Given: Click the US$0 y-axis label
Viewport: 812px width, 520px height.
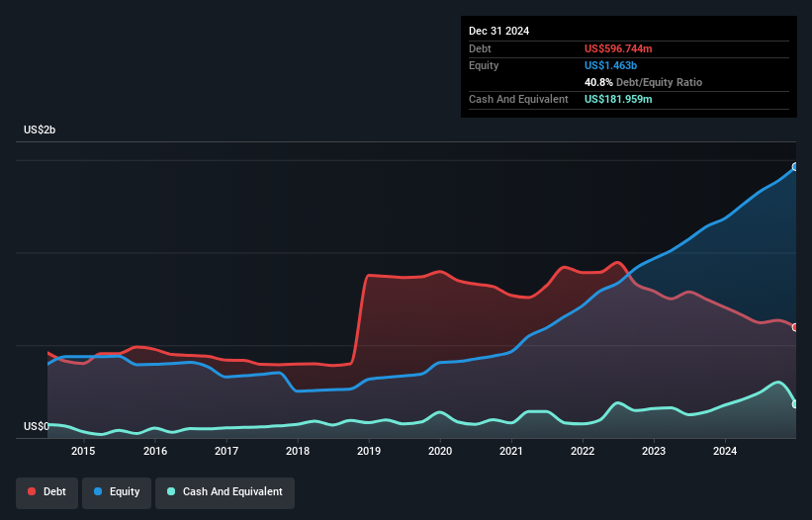Looking at the screenshot, I should click(37, 426).
